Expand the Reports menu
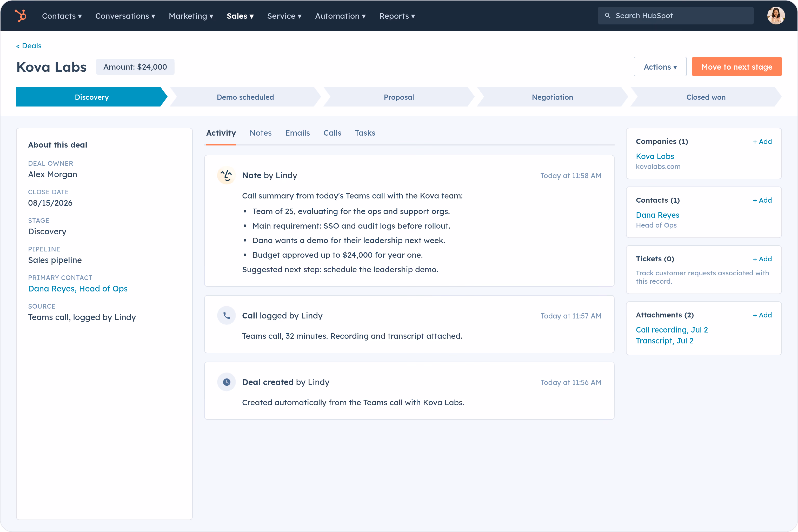 [x=397, y=16]
